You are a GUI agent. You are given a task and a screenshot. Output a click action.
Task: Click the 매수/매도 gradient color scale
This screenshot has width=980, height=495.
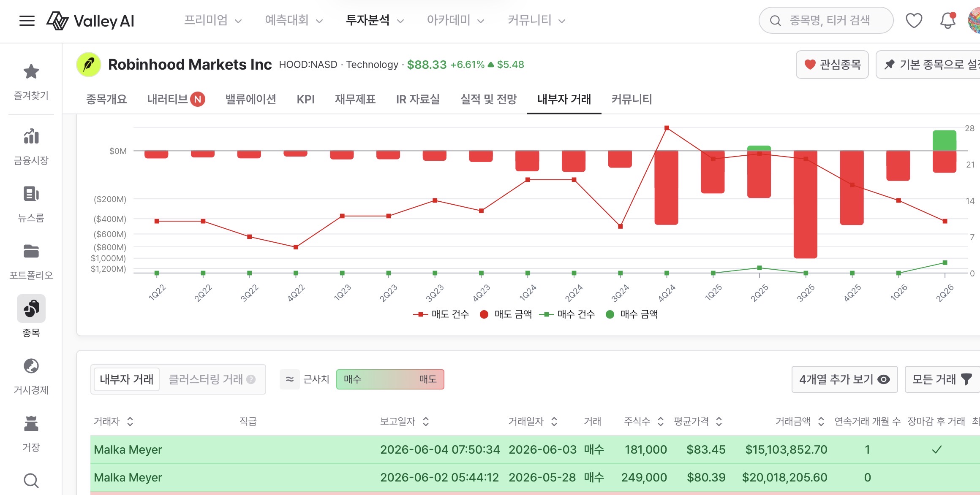click(390, 379)
